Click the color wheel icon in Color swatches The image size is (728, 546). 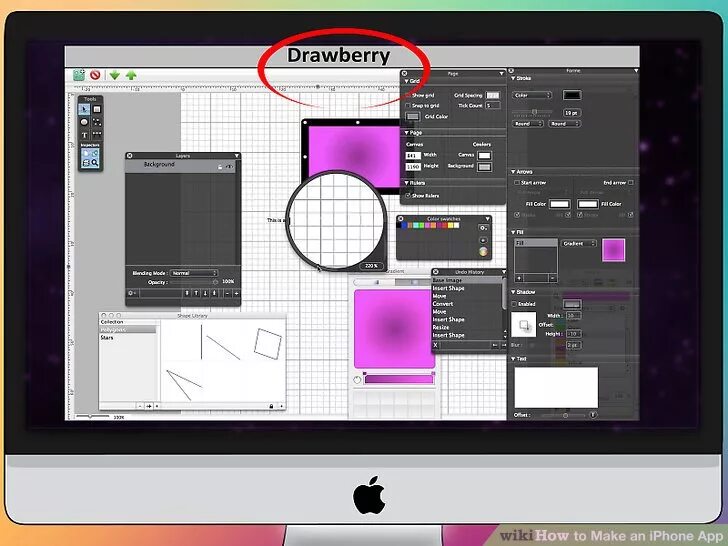[483, 252]
